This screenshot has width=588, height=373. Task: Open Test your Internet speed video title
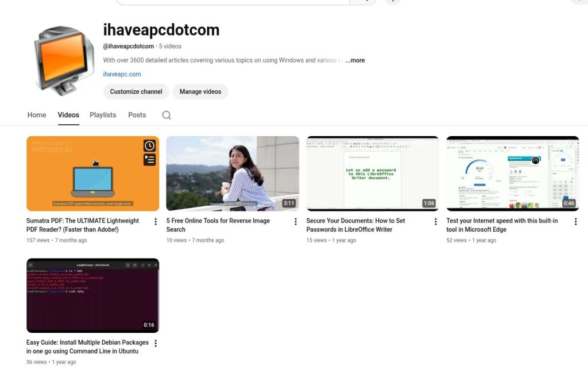(x=502, y=225)
